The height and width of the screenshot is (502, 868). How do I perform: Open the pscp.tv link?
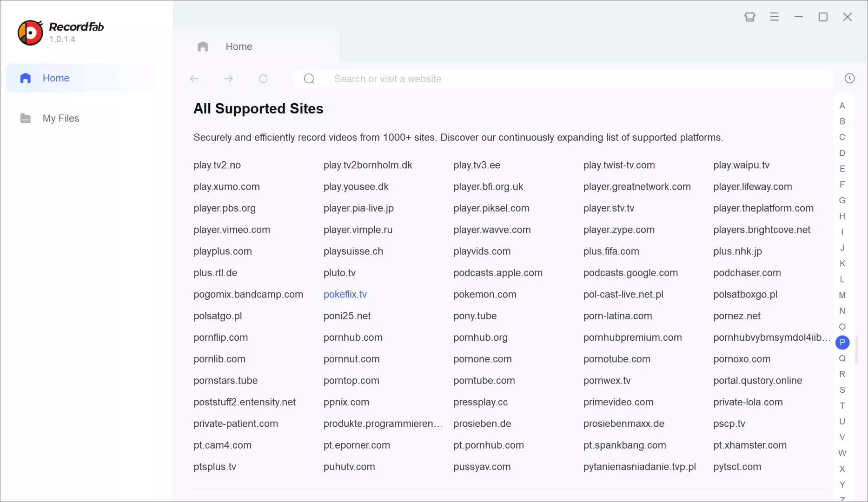pyautogui.click(x=729, y=423)
